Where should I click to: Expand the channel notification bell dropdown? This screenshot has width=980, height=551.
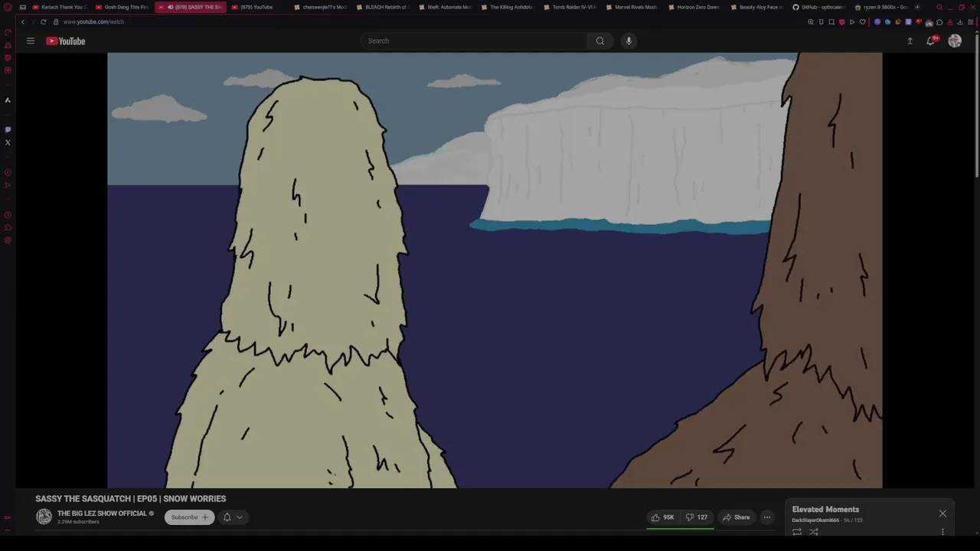tap(233, 517)
